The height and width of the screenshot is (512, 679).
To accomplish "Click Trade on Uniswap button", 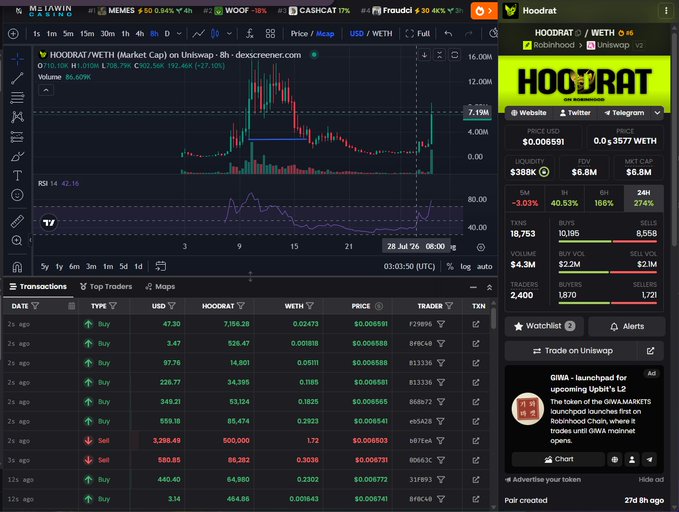I will pos(572,351).
